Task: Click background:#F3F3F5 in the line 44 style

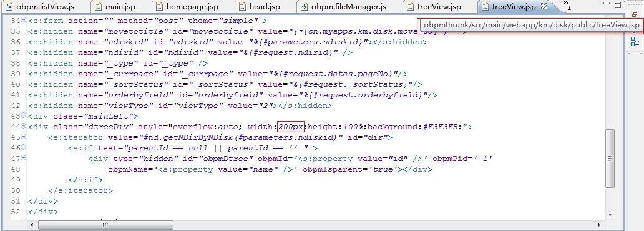Action: pyautogui.click(x=412, y=127)
